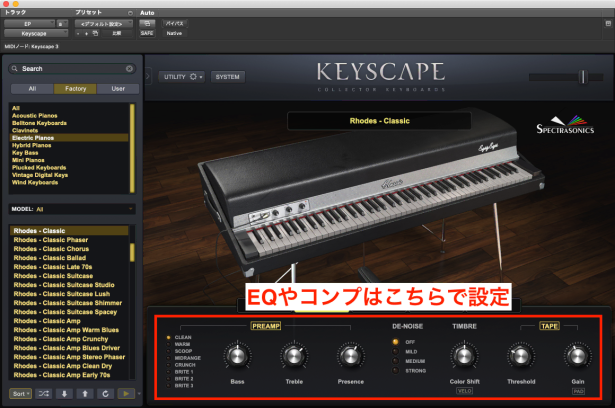Click the Color Shift knob
This screenshot has width=615, height=408.
click(x=464, y=355)
